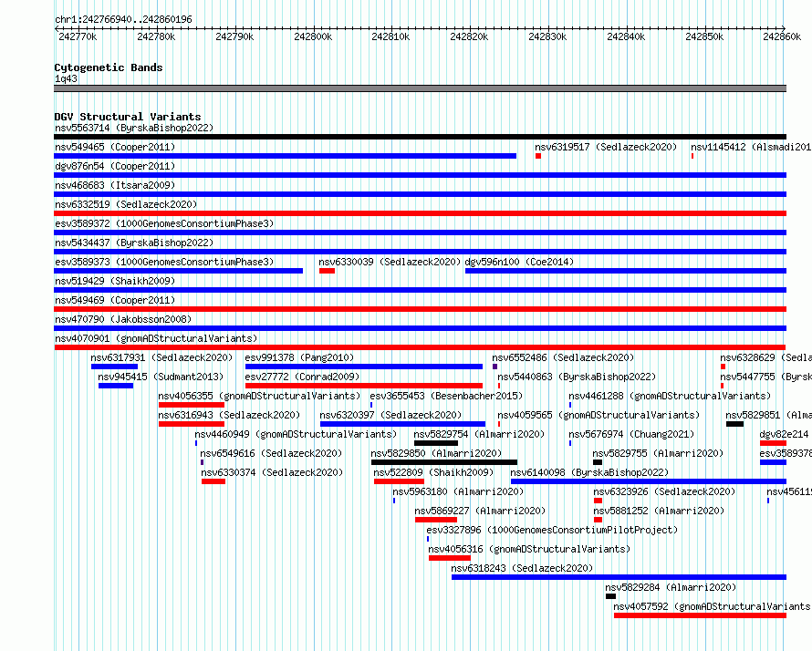812x651 pixels.
Task: Click nsv549469 (Cooper2011) label
Action: 115,300
